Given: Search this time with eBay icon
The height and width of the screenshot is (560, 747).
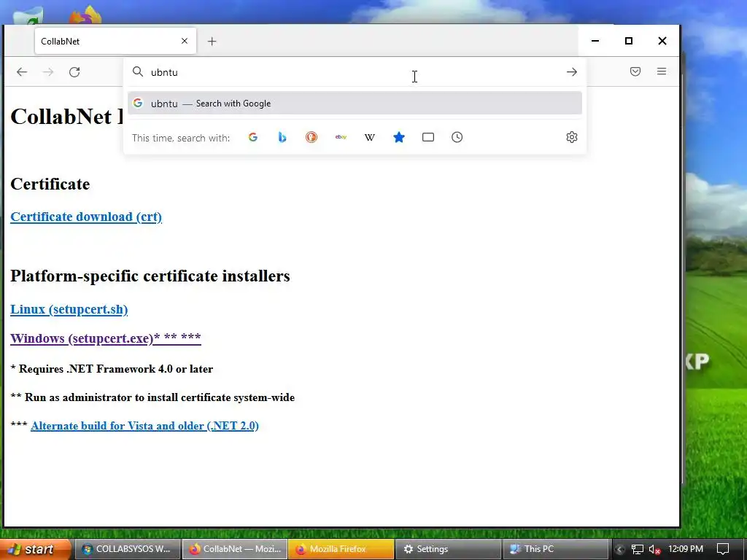Looking at the screenshot, I should pos(341,137).
